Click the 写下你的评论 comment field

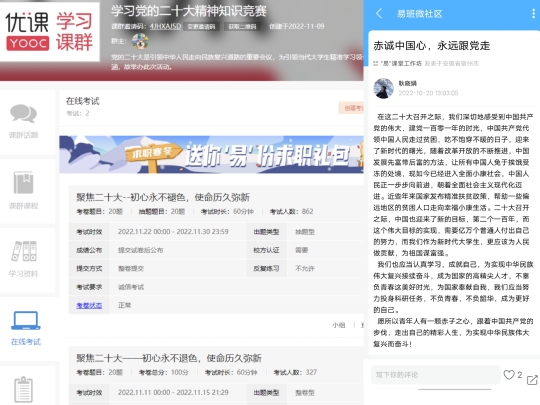click(x=435, y=375)
